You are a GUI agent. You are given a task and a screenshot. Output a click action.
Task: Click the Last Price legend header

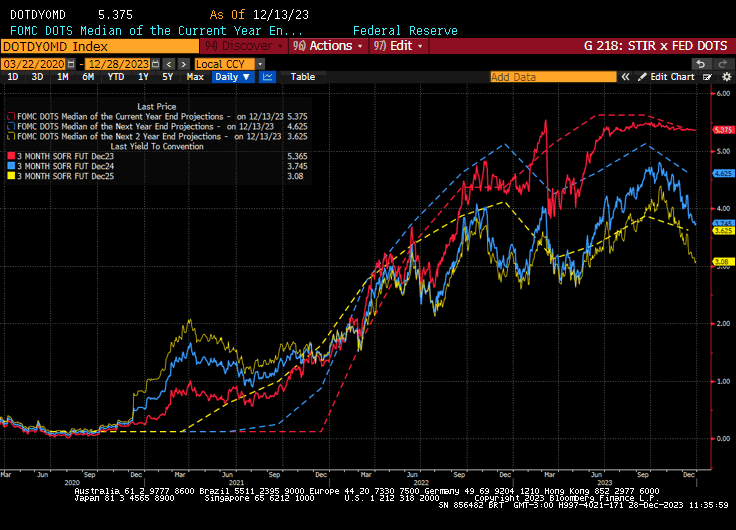tap(157, 107)
